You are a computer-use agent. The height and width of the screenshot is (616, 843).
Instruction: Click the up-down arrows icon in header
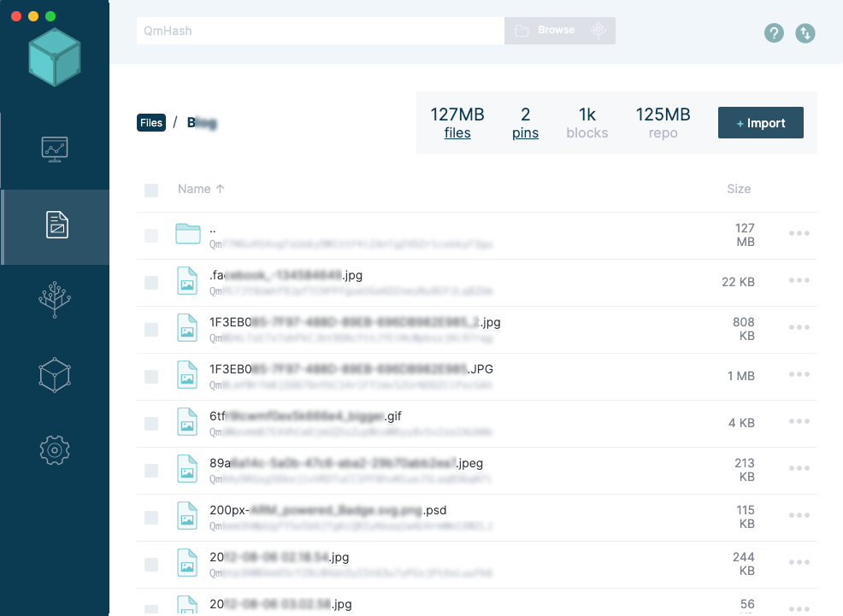pyautogui.click(x=805, y=33)
